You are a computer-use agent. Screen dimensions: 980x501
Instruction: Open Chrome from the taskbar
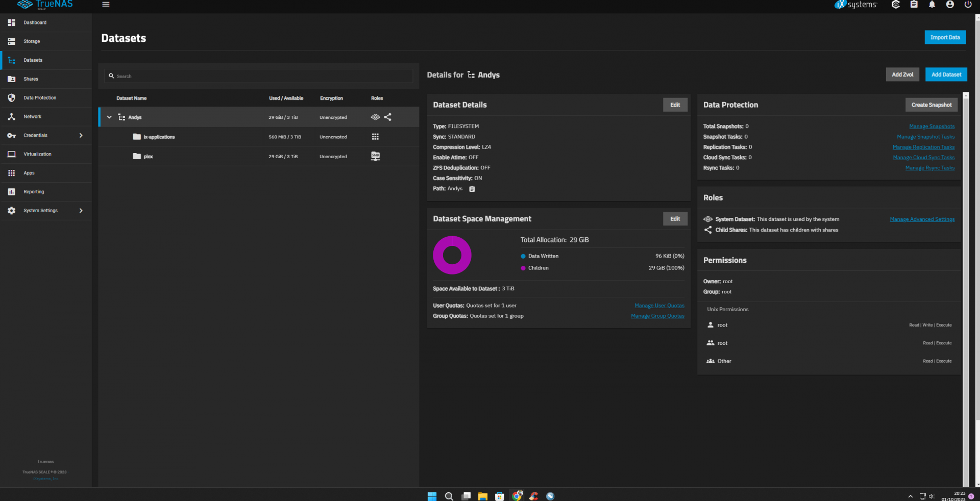tap(517, 496)
